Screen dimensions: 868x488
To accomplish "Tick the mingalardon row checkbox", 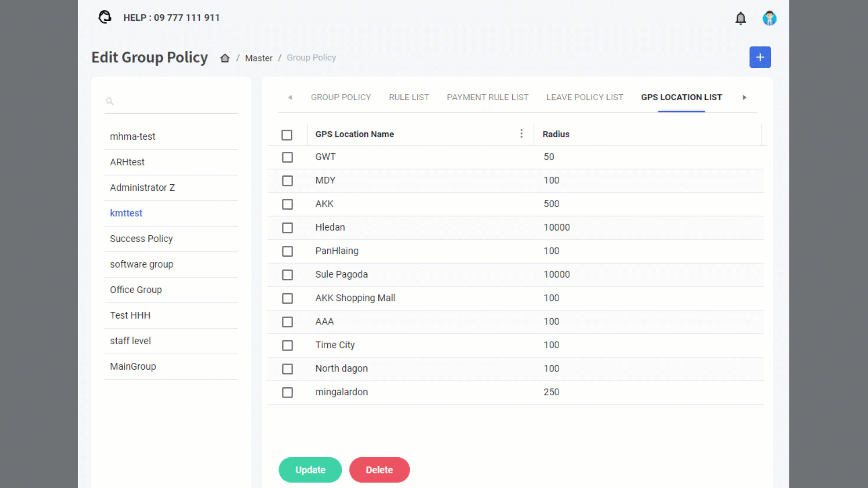I will tap(288, 392).
